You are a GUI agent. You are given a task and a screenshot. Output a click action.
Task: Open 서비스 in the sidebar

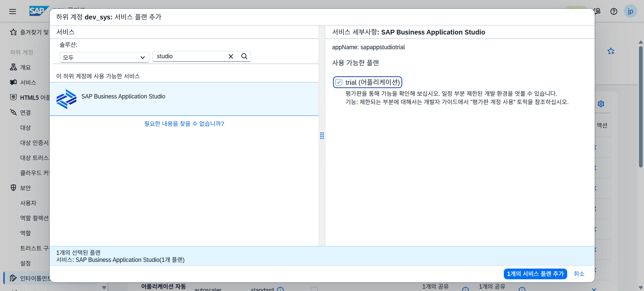tap(28, 82)
